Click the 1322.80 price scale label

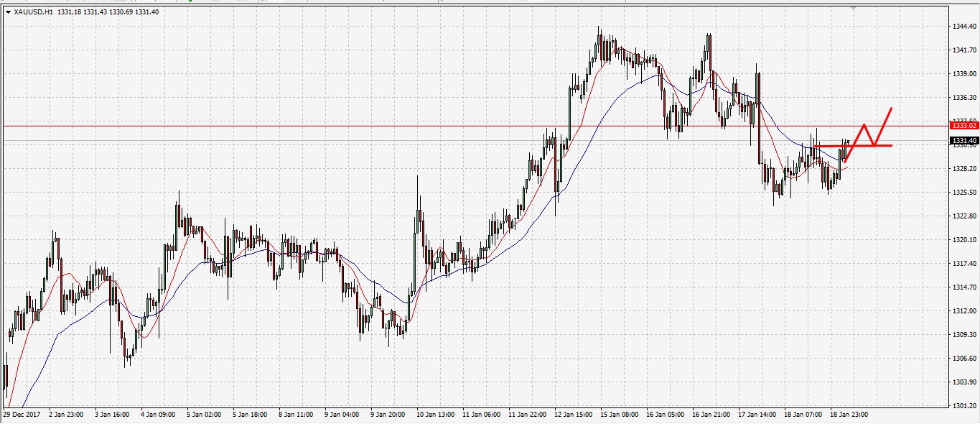coord(963,216)
